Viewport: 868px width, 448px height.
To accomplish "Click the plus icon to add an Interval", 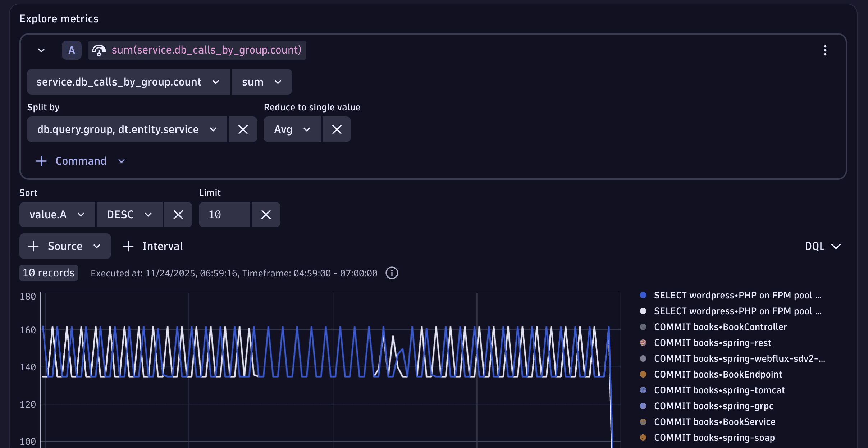I will click(x=128, y=246).
